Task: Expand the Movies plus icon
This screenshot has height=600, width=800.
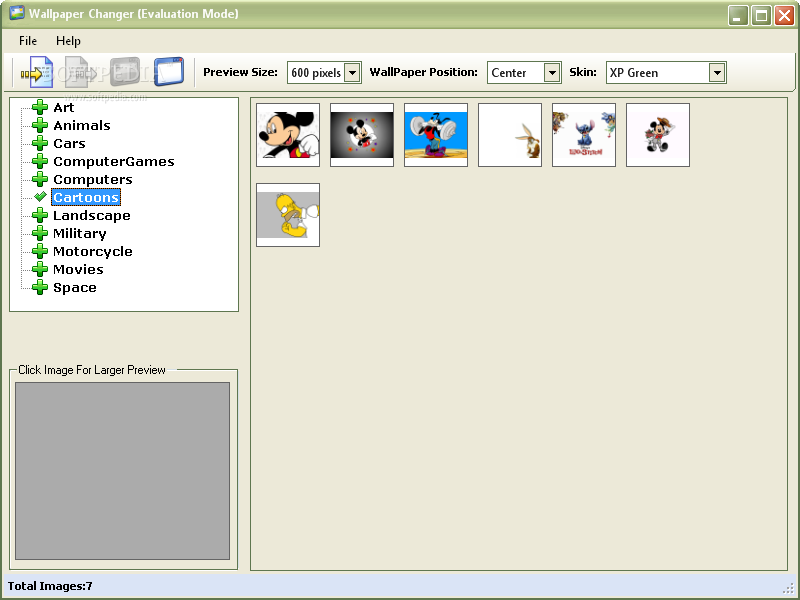Action: 40,269
